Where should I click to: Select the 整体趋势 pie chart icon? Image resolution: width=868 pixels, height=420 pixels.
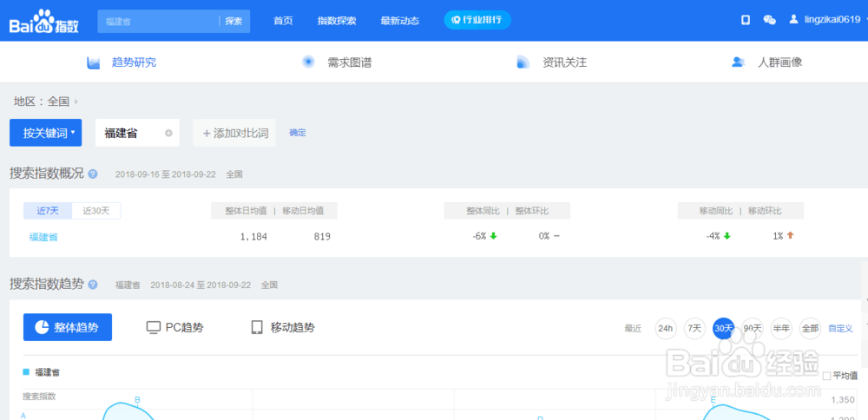[42, 327]
